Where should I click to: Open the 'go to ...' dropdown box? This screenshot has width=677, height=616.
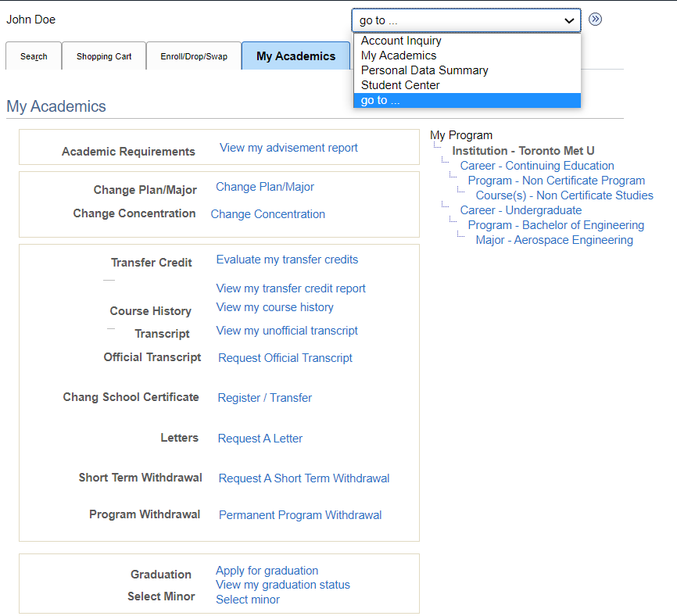point(466,20)
